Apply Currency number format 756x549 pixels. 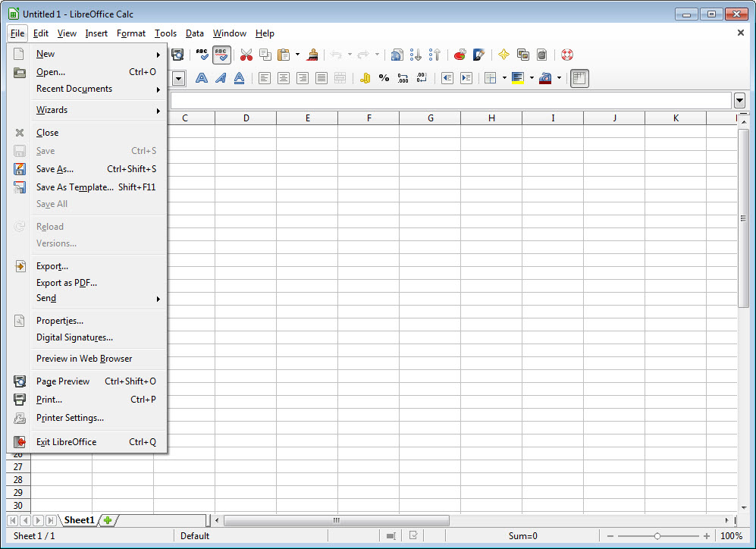click(365, 78)
